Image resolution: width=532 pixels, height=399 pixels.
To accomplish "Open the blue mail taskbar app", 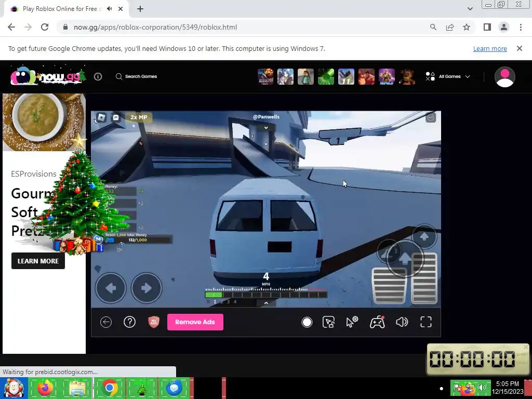I will click(x=174, y=388).
